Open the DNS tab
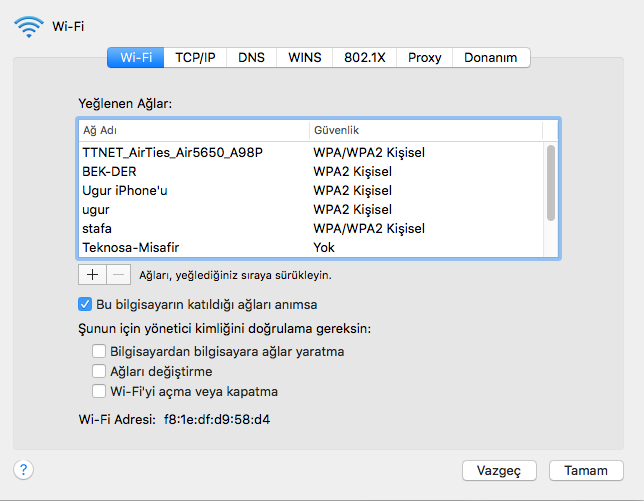644x501 pixels. pos(251,57)
